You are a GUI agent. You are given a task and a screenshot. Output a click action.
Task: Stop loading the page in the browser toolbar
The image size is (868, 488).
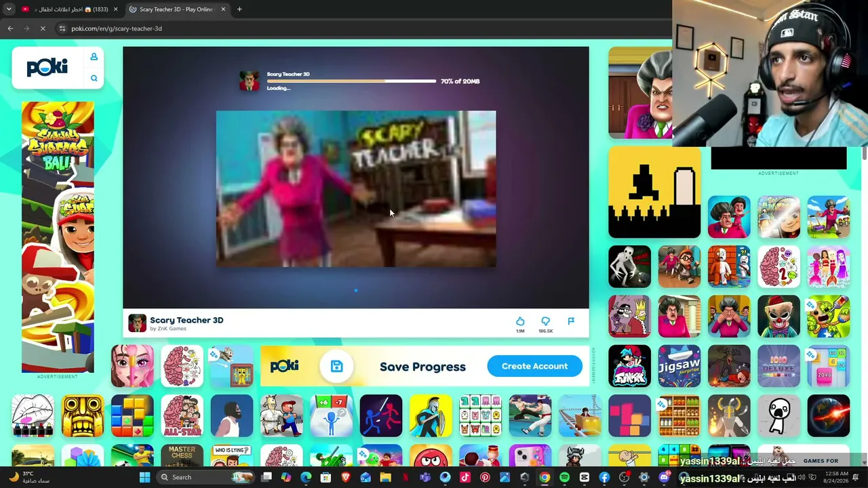tap(42, 28)
